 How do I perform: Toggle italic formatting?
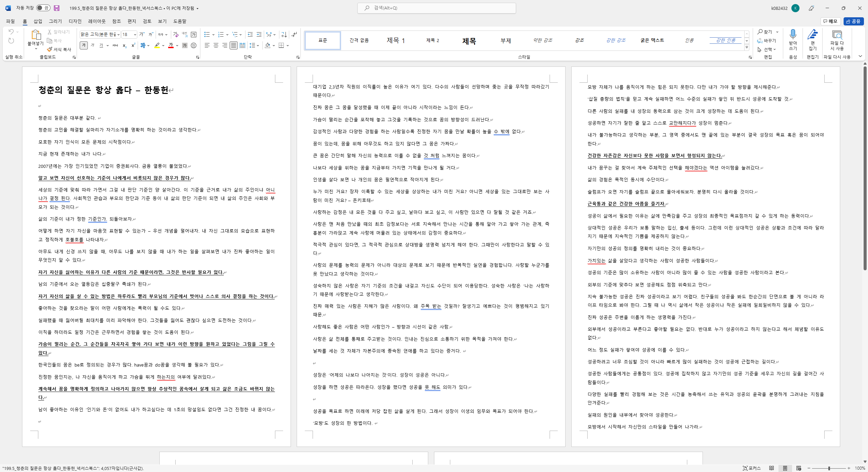(x=92, y=45)
